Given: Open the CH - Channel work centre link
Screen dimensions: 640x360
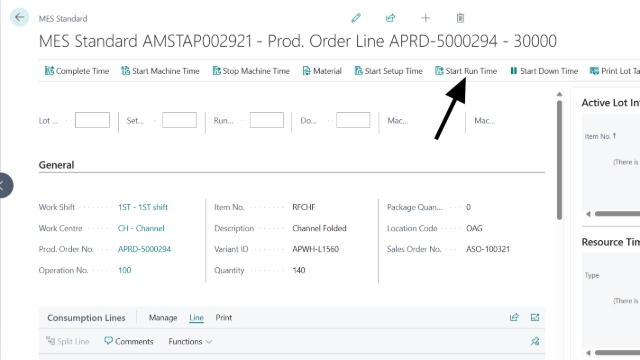Looking at the screenshot, I should pyautogui.click(x=141, y=228).
